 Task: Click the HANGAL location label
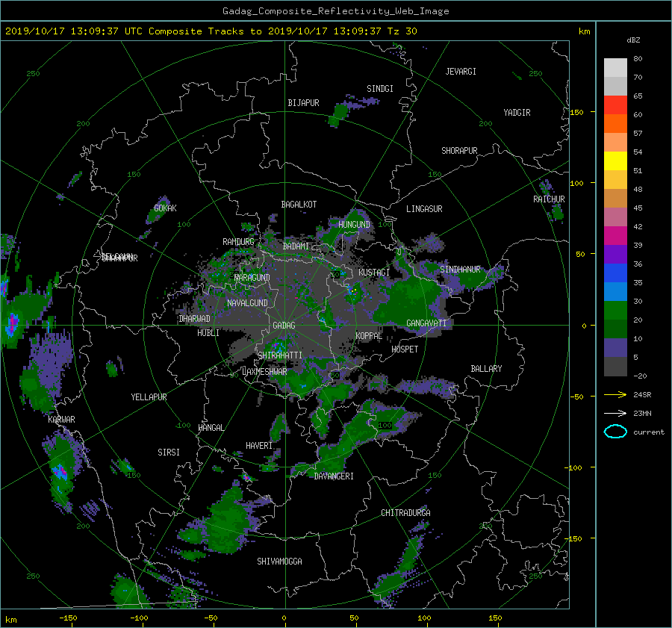point(211,428)
